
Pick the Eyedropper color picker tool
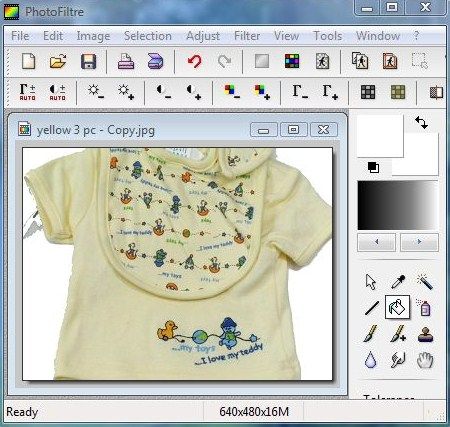[x=398, y=282]
